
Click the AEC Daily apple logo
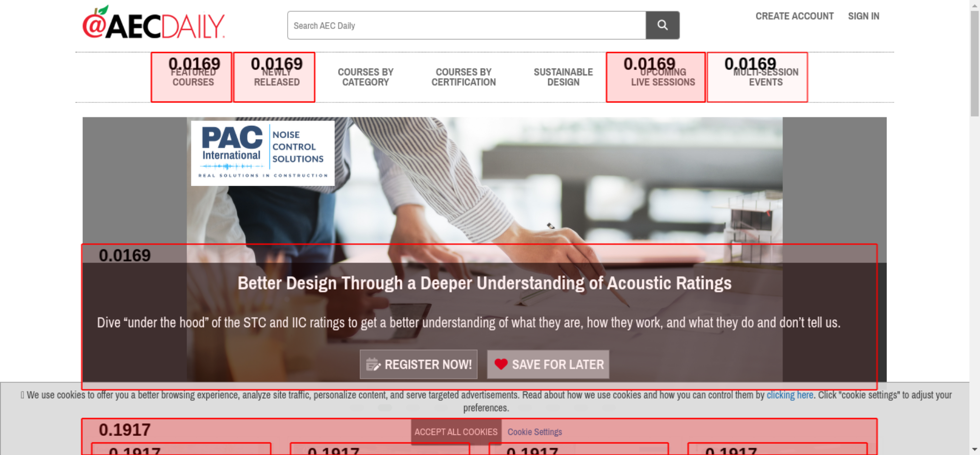click(153, 24)
